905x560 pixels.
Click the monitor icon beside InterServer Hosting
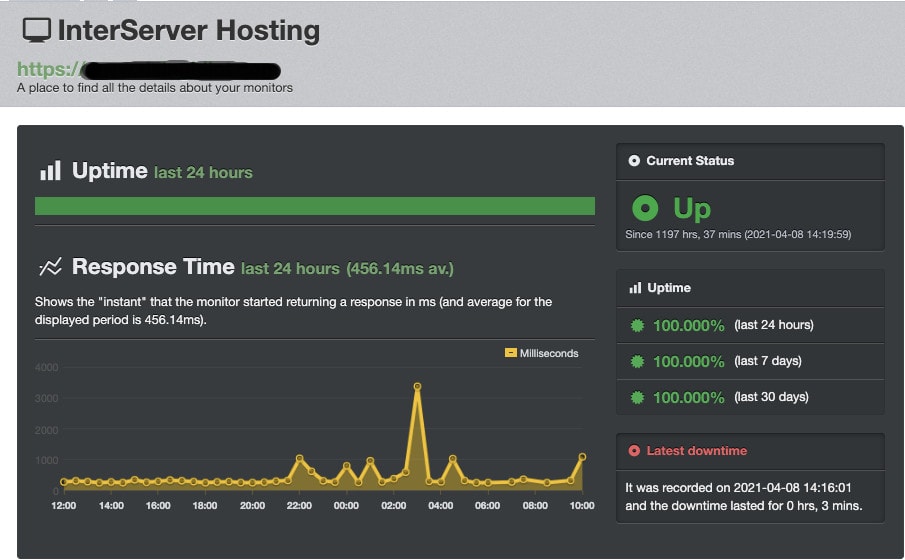pyautogui.click(x=36, y=30)
